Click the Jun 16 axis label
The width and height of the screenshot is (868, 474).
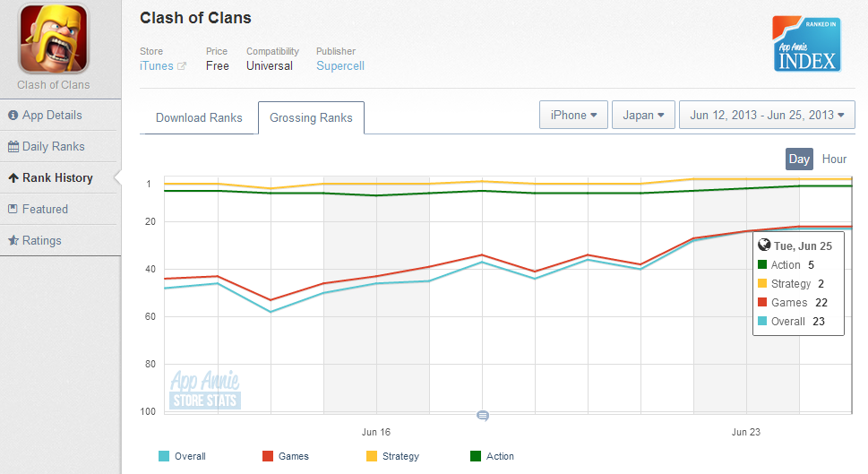click(376, 432)
